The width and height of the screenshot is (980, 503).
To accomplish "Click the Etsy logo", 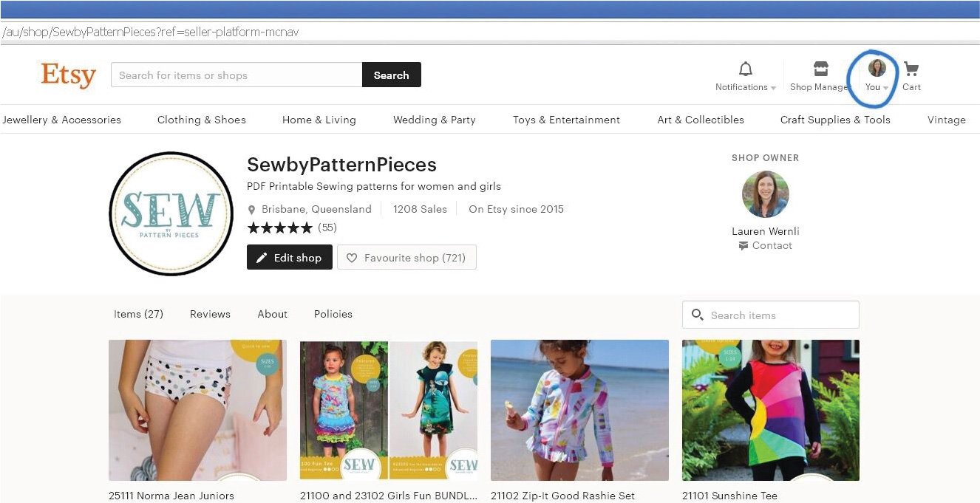I will click(68, 75).
